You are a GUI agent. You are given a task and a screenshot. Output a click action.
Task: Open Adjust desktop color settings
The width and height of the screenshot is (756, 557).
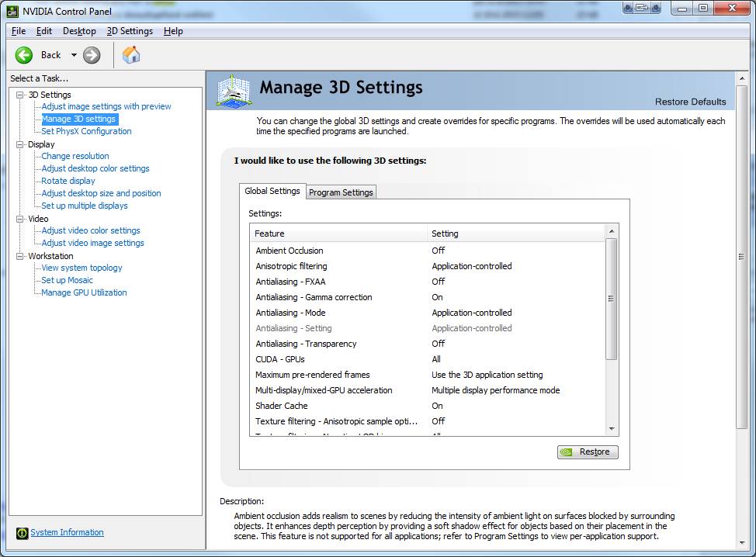(95, 168)
